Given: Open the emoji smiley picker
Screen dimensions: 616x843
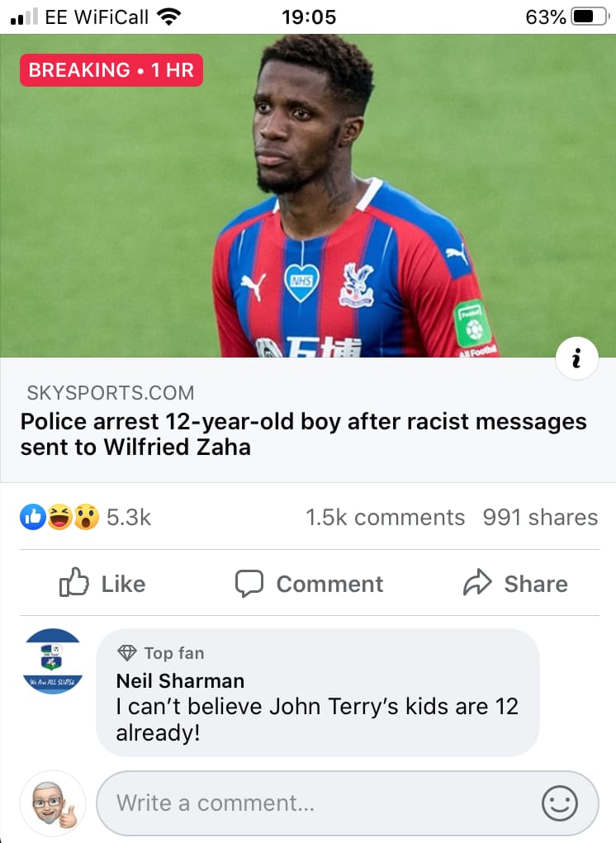Looking at the screenshot, I should coord(560,803).
